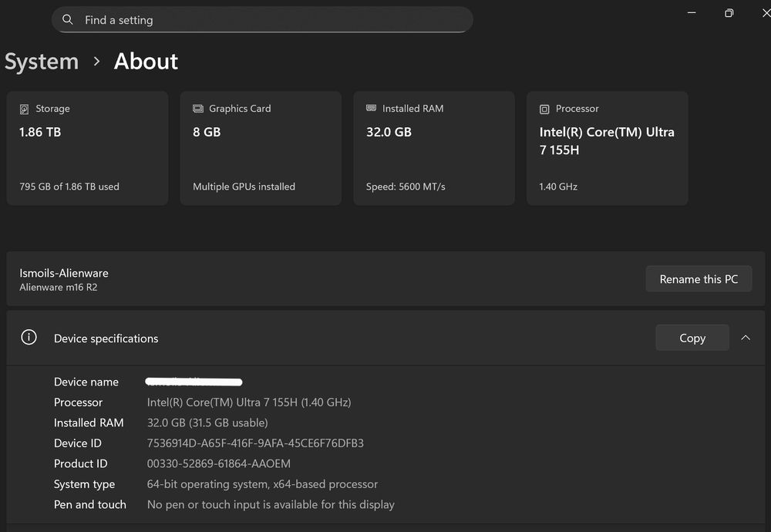771x532 pixels.
Task: Open the 8 GB graphics card details
Action: 261,149
